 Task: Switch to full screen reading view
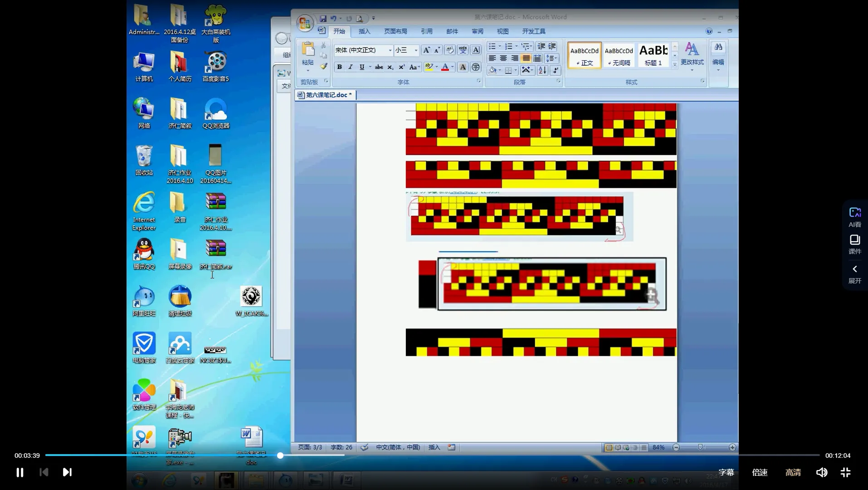tap(618, 447)
